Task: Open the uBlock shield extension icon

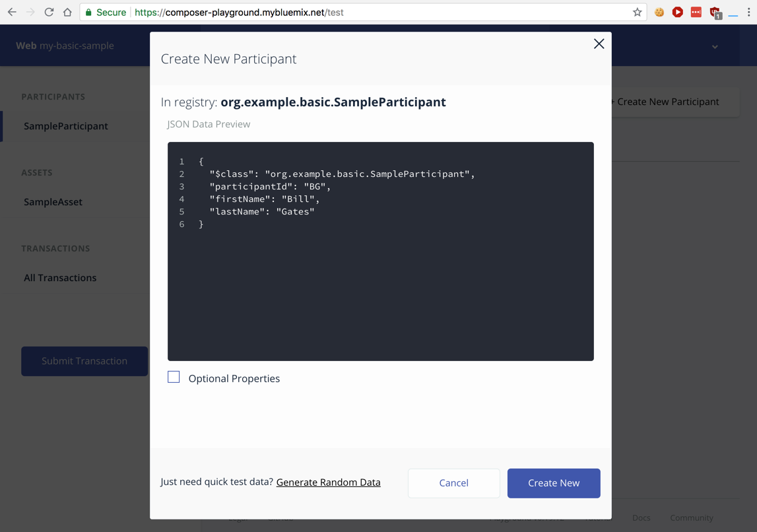Action: (715, 13)
